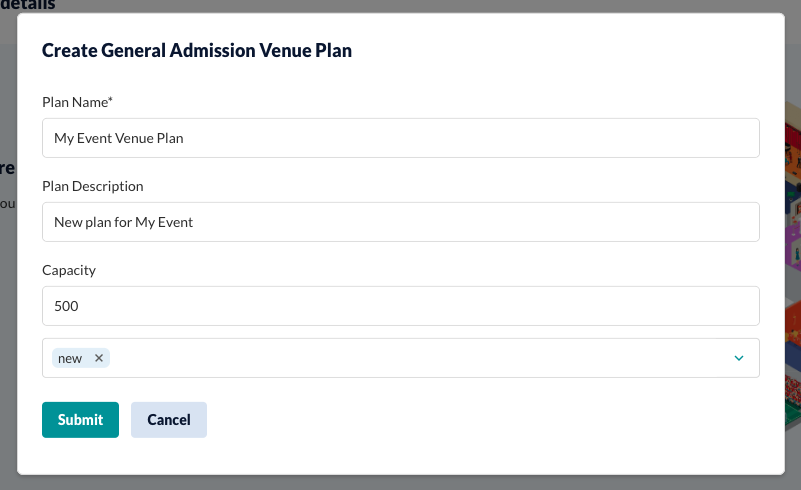Screen dimensions: 801x490
Task: Remove the "new" tag with its X icon
Action: [x=99, y=358]
